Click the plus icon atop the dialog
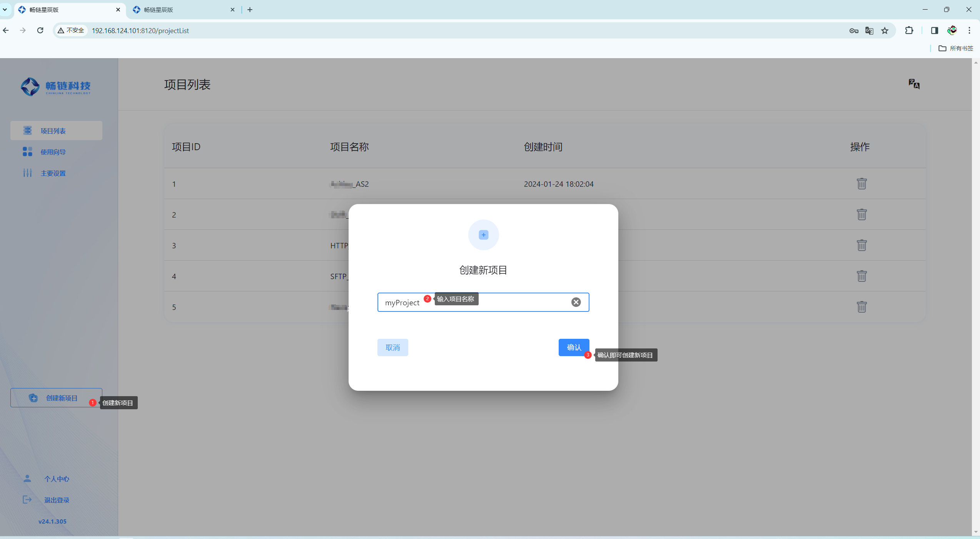The image size is (980, 539). [x=483, y=235]
